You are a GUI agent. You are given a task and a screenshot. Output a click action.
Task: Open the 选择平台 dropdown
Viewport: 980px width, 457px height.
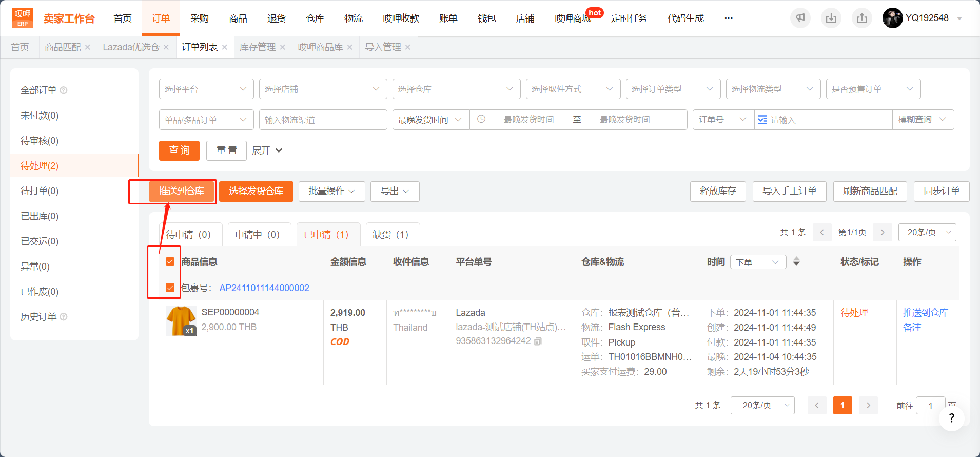pyautogui.click(x=206, y=89)
